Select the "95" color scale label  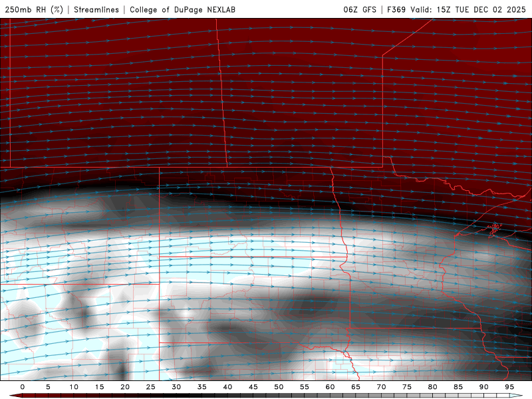pos(509,387)
